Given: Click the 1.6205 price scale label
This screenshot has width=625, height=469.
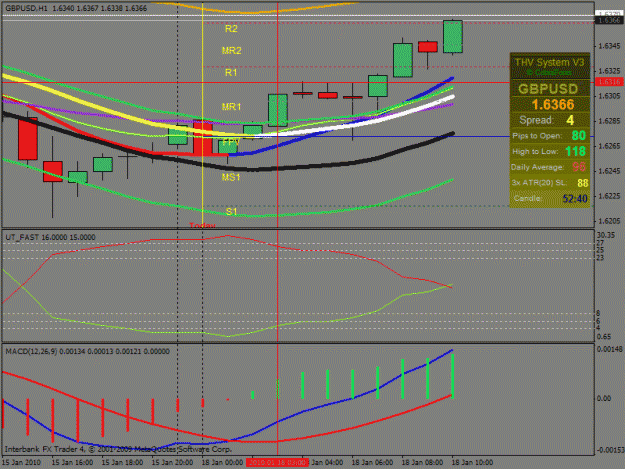Looking at the screenshot, I should (x=609, y=221).
